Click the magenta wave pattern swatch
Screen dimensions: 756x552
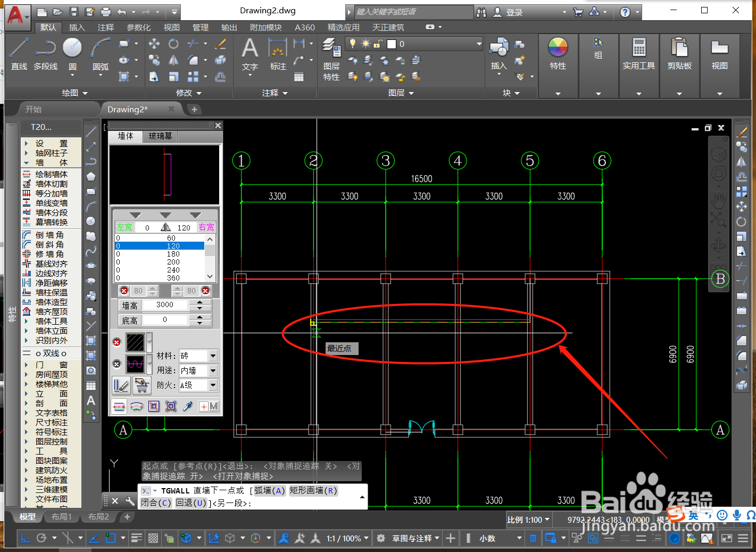pos(135,364)
